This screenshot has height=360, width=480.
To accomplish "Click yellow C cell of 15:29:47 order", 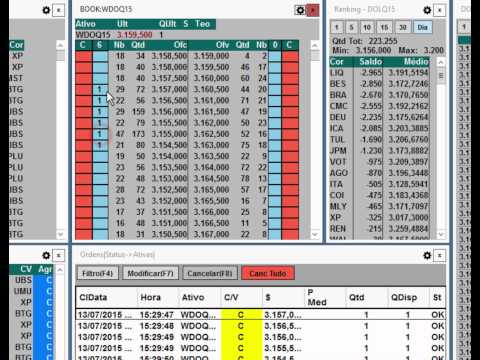I will tap(241, 315).
